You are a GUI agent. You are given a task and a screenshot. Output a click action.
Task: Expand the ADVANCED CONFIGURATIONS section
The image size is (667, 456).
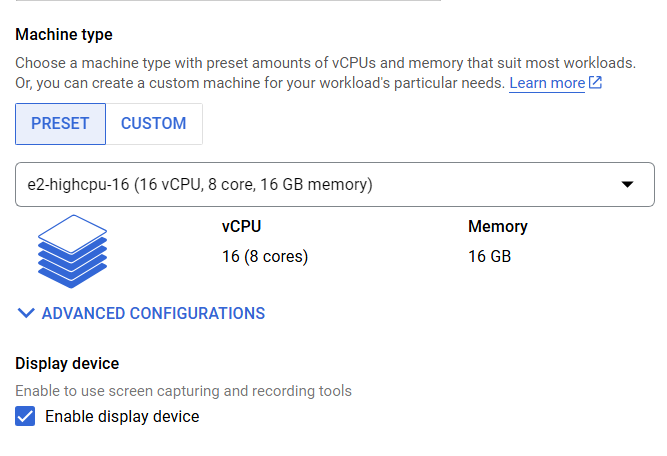click(153, 313)
